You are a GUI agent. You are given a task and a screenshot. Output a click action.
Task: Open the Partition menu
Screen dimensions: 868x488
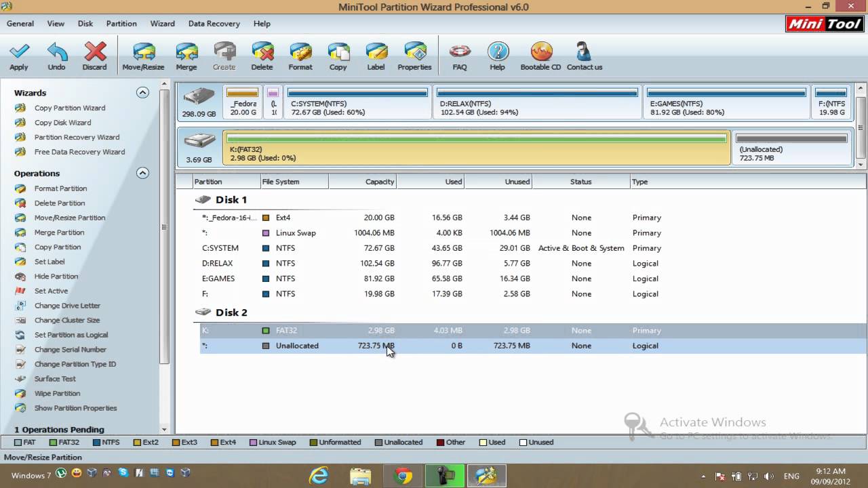click(121, 24)
